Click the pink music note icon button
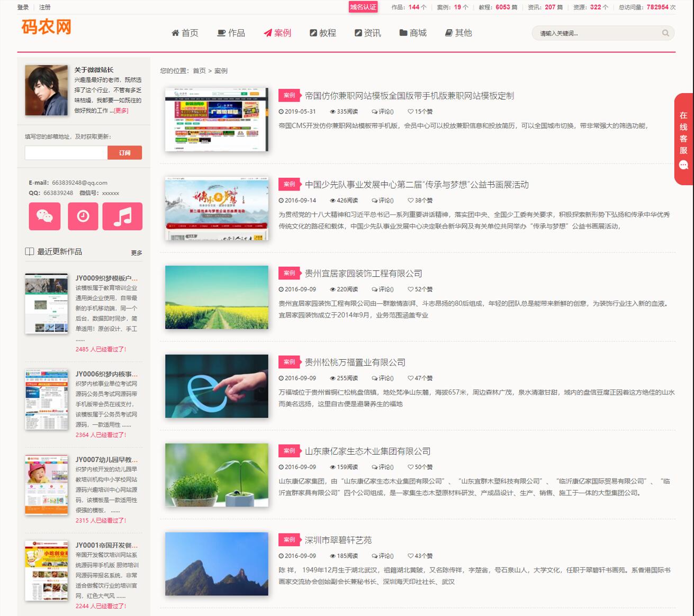The image size is (694, 616). point(122,216)
